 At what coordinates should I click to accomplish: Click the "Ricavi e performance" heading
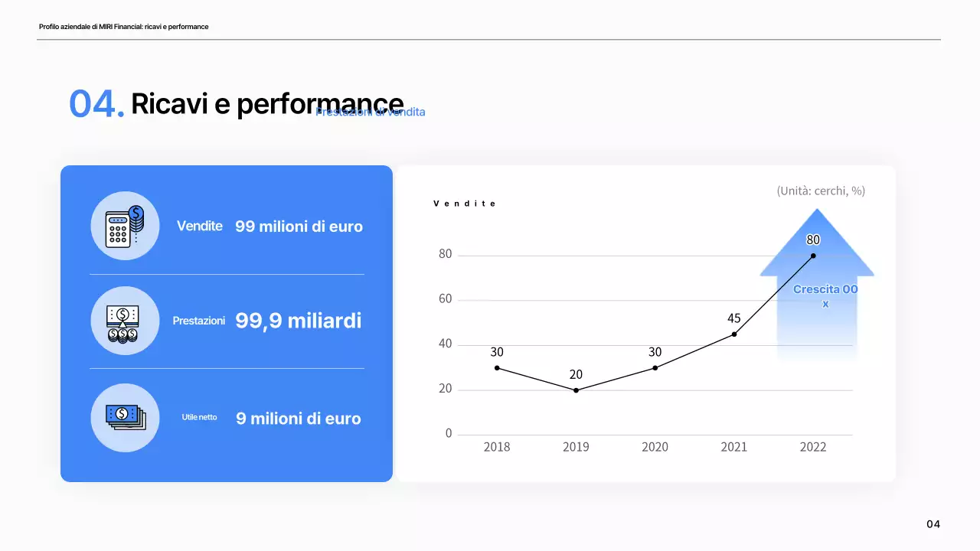coord(266,103)
